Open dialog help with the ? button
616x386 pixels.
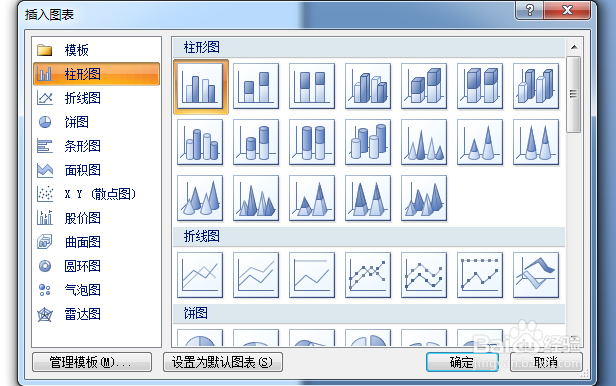(x=530, y=10)
